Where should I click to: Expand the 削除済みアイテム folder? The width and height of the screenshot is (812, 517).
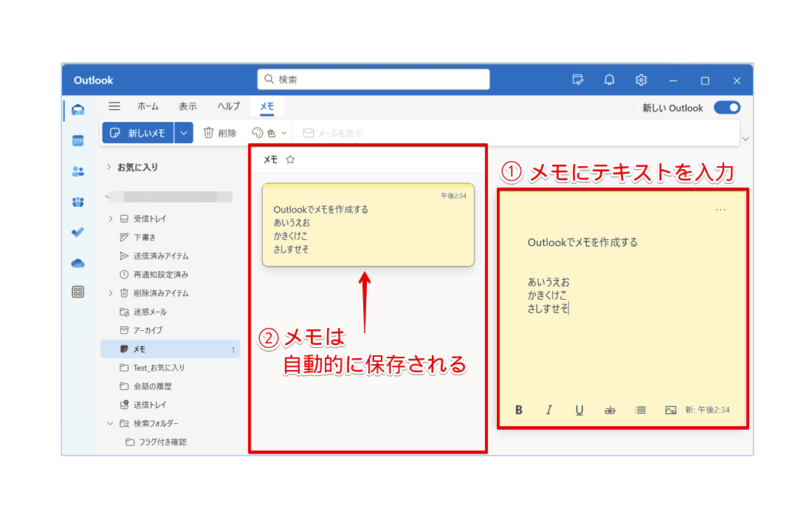click(110, 293)
